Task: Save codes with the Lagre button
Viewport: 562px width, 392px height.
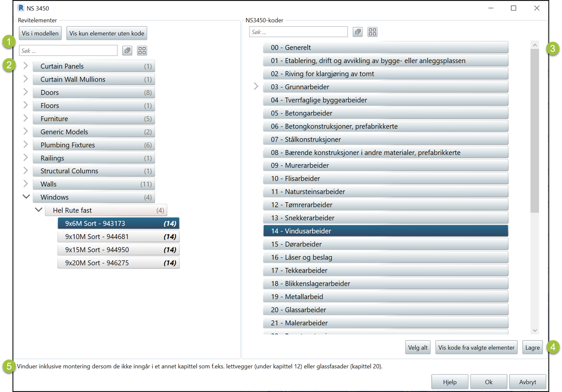Action: (533, 347)
